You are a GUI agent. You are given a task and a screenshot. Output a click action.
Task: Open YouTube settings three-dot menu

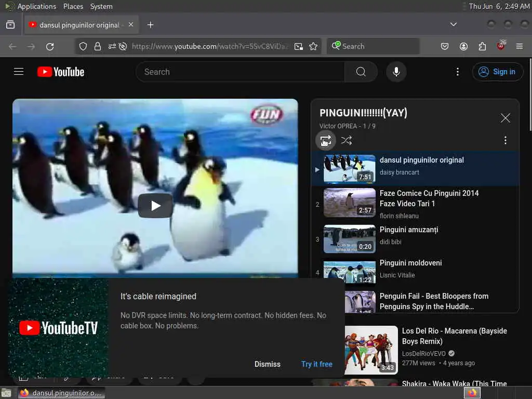point(457,72)
